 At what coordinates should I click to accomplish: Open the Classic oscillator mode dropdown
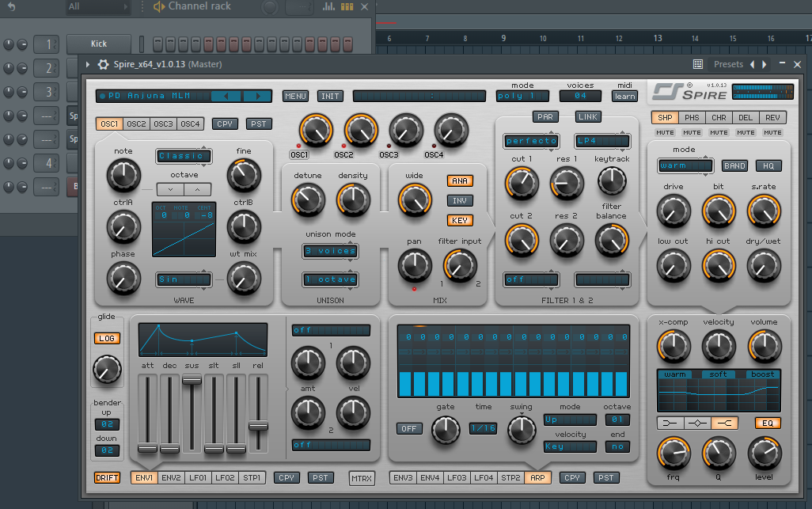pyautogui.click(x=184, y=156)
